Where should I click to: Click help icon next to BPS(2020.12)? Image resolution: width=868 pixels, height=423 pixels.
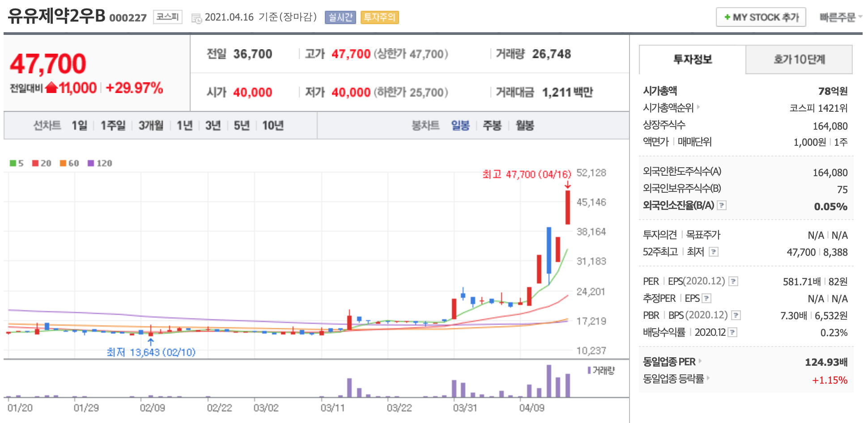pos(736,315)
